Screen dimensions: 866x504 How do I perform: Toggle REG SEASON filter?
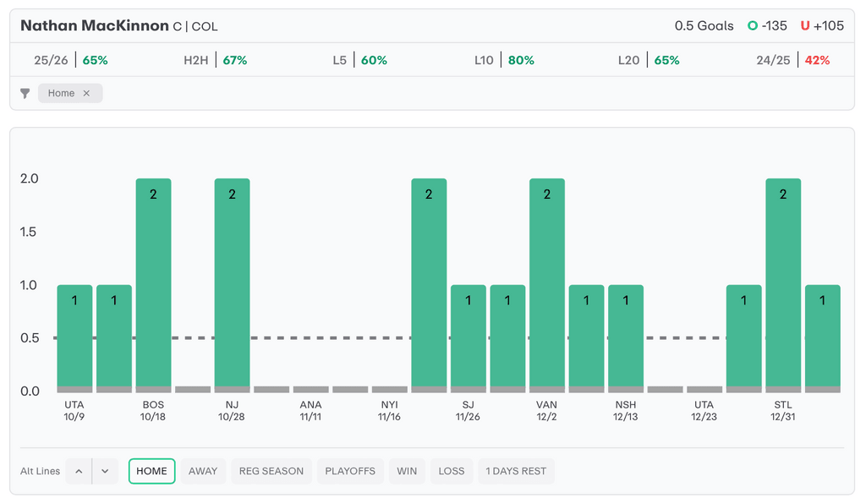pyautogui.click(x=271, y=471)
